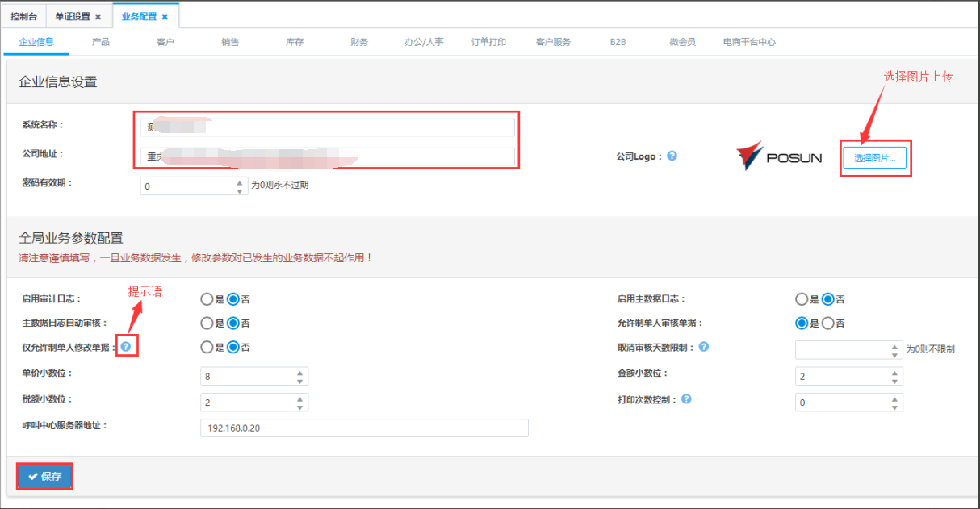Close the 业务配置 tab

pos(165,16)
